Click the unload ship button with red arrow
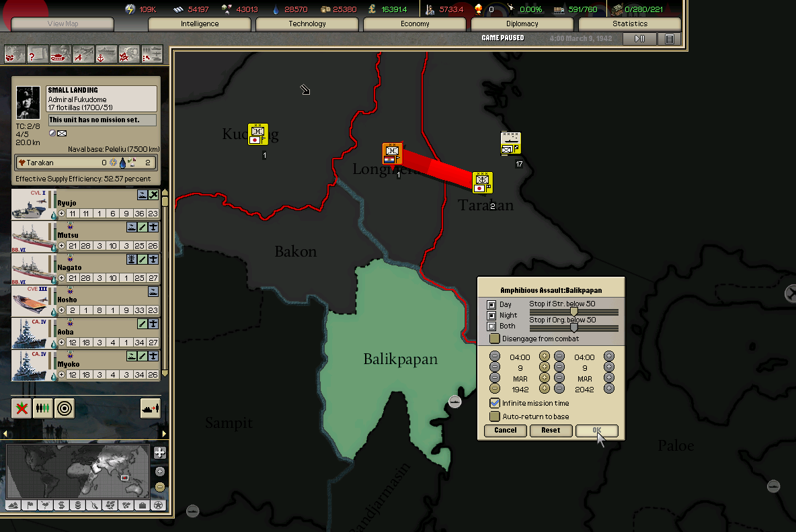Screen dimensions: 796x532 point(150,408)
